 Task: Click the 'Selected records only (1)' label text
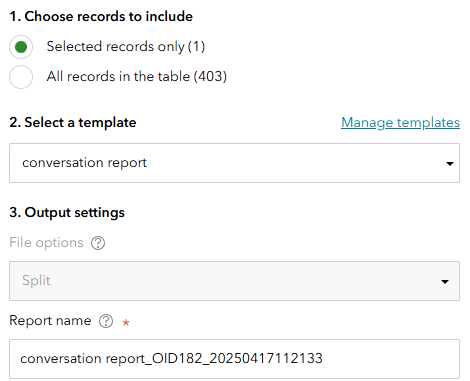click(126, 47)
